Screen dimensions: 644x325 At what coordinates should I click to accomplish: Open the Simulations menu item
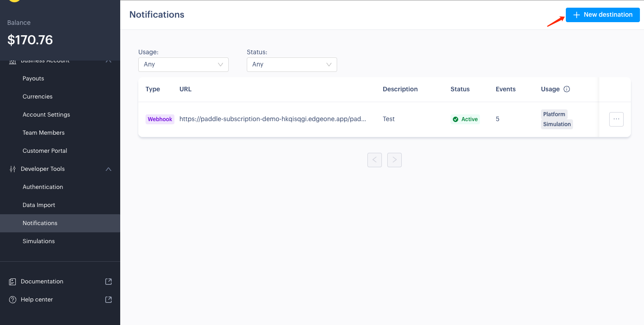[x=39, y=241]
